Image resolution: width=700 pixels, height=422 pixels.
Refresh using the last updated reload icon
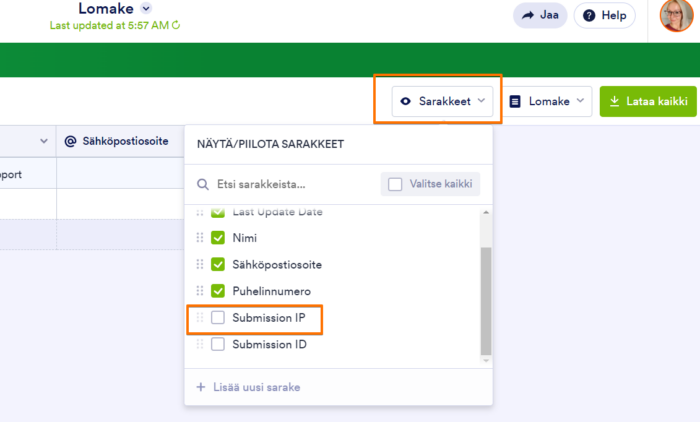point(176,25)
